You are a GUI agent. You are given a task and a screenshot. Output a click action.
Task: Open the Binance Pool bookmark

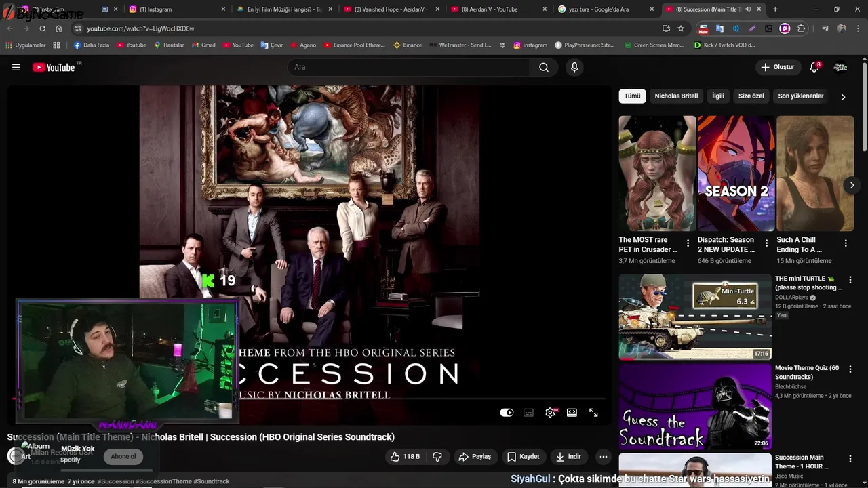coord(354,45)
